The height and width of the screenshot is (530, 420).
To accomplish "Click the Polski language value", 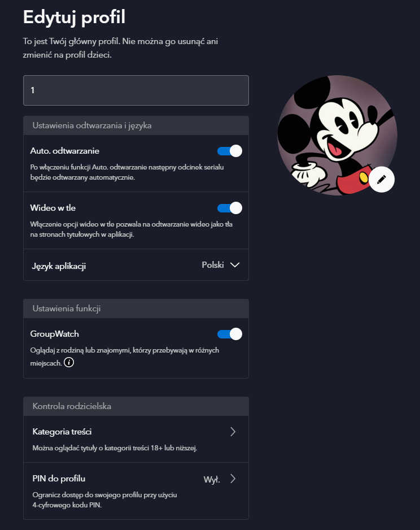I will pyautogui.click(x=213, y=265).
